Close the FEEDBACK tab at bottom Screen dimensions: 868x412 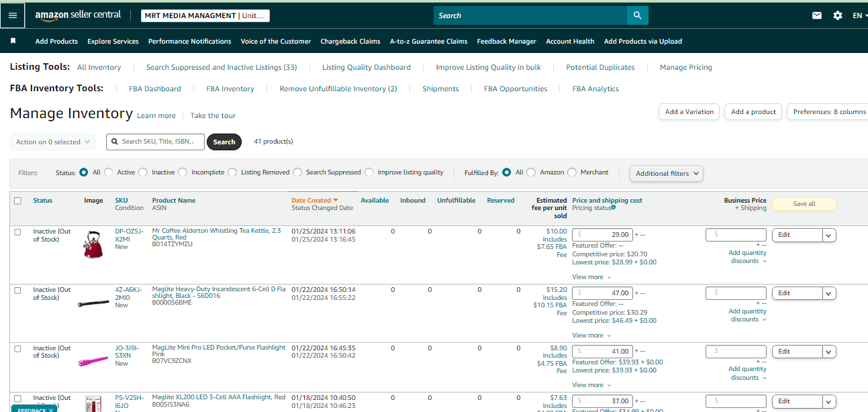[x=51, y=410]
